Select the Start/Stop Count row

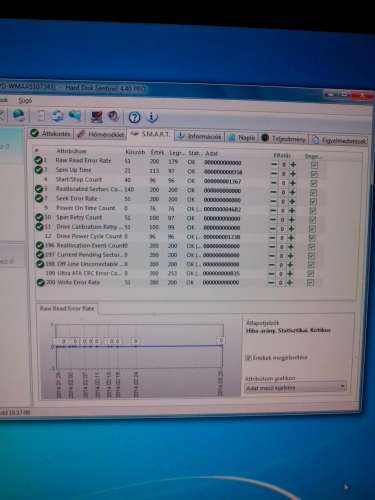coord(177,180)
